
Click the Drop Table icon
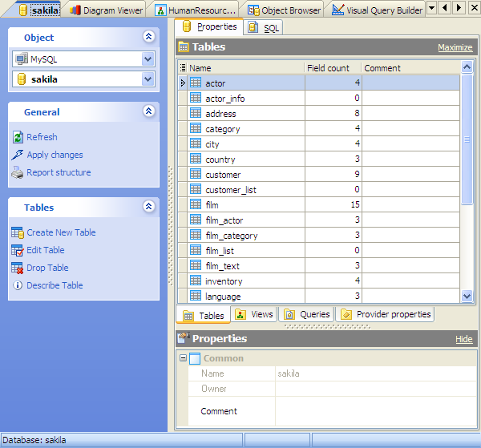[18, 268]
